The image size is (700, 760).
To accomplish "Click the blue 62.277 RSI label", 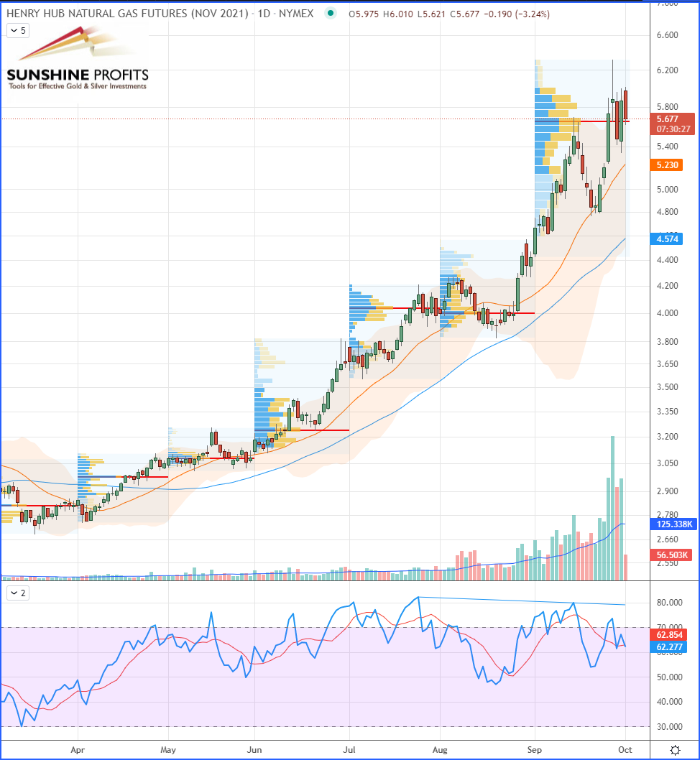I will 668,647.
